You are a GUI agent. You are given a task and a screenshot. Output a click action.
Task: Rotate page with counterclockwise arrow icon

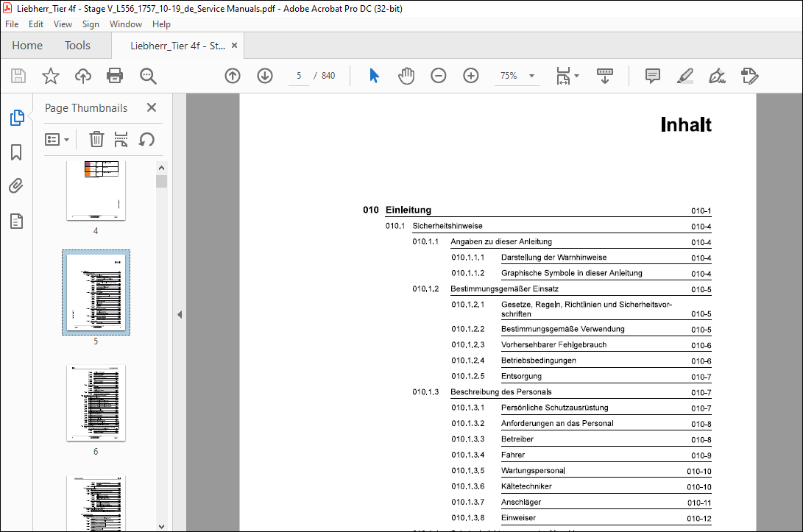[x=146, y=139]
